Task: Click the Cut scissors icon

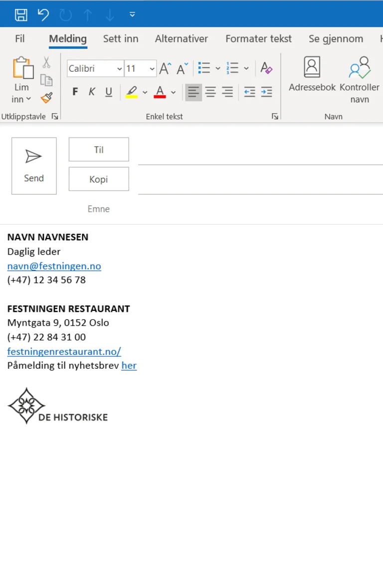Action: pyautogui.click(x=46, y=63)
